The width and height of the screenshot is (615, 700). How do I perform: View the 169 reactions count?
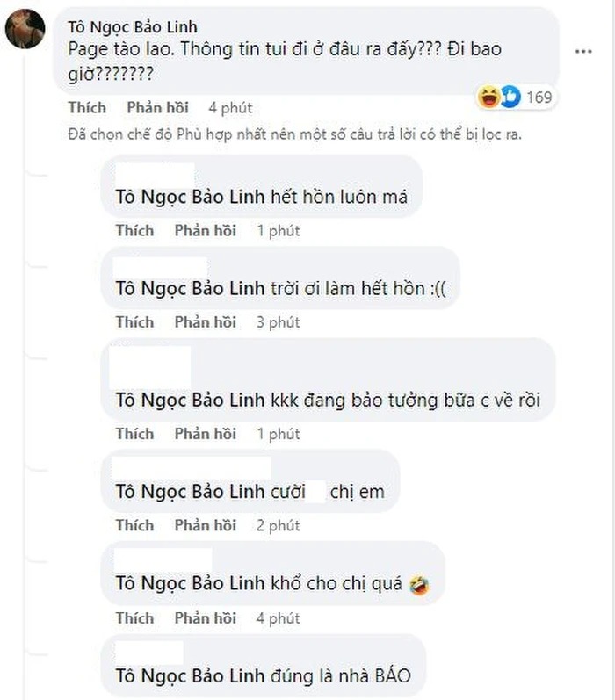[x=539, y=97]
